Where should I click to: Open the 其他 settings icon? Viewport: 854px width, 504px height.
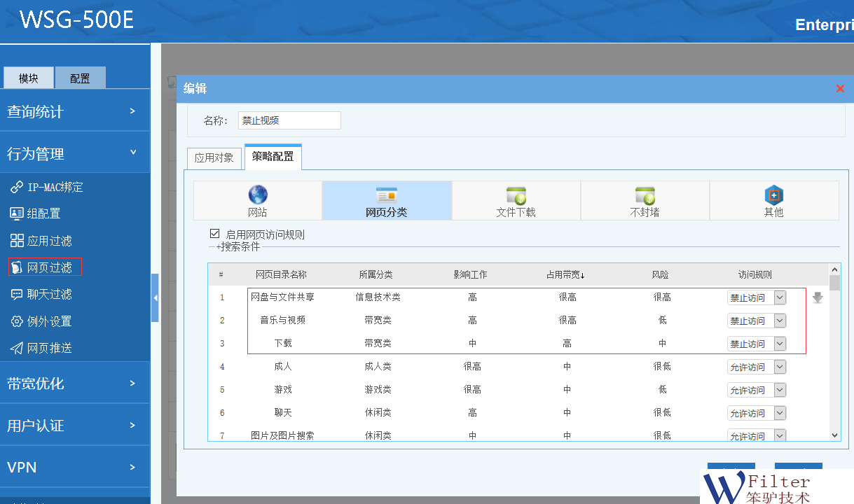tap(773, 195)
